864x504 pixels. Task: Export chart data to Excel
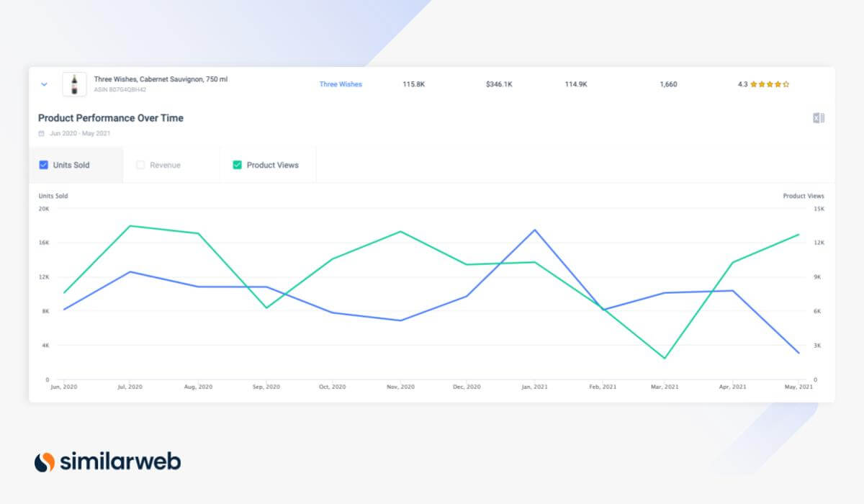(x=817, y=117)
